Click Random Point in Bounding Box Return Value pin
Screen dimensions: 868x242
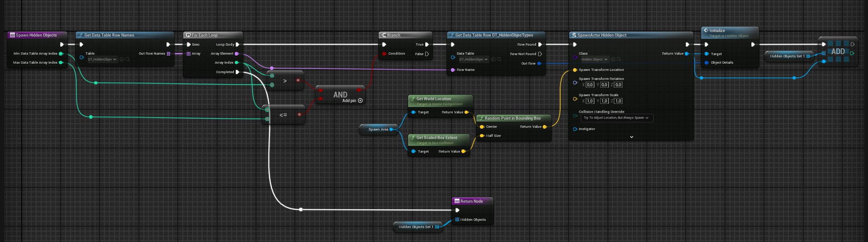point(545,127)
